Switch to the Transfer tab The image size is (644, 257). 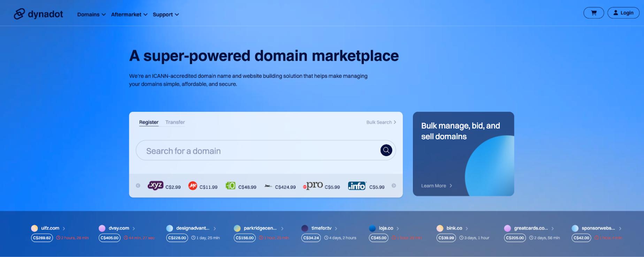tap(175, 122)
